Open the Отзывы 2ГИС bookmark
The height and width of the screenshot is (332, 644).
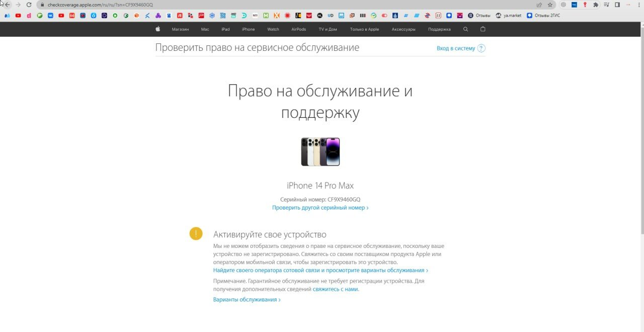[543, 16]
